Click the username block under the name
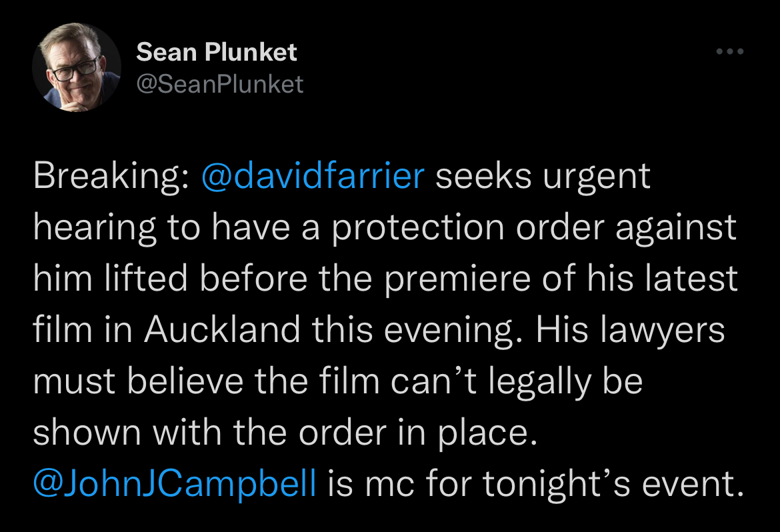This screenshot has width=780, height=532. click(220, 83)
